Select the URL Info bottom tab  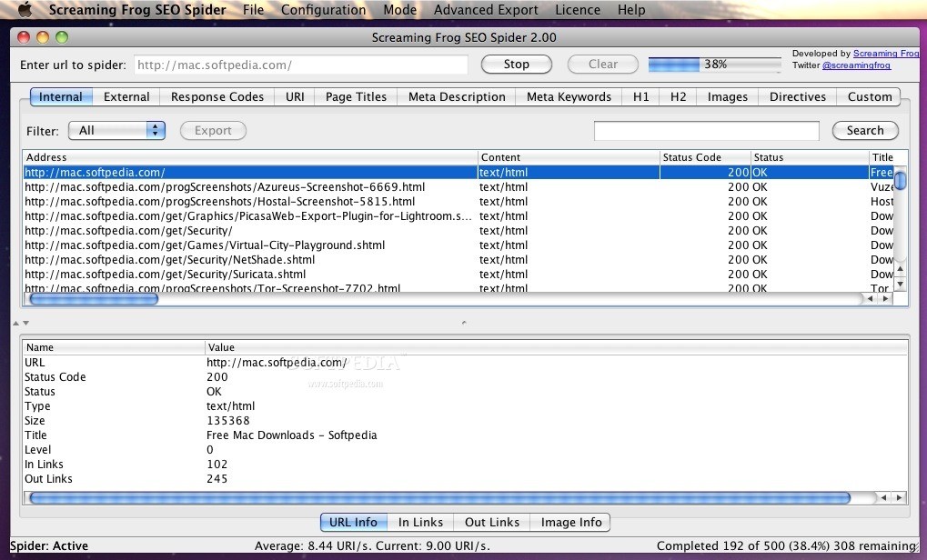click(353, 522)
